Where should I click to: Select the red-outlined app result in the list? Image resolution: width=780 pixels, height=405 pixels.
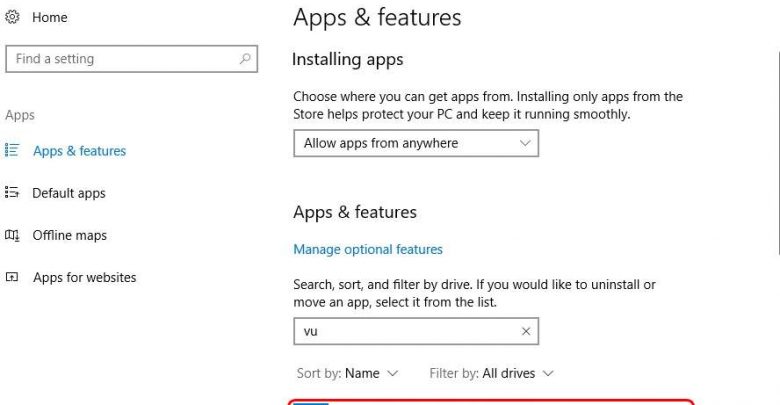[490, 402]
